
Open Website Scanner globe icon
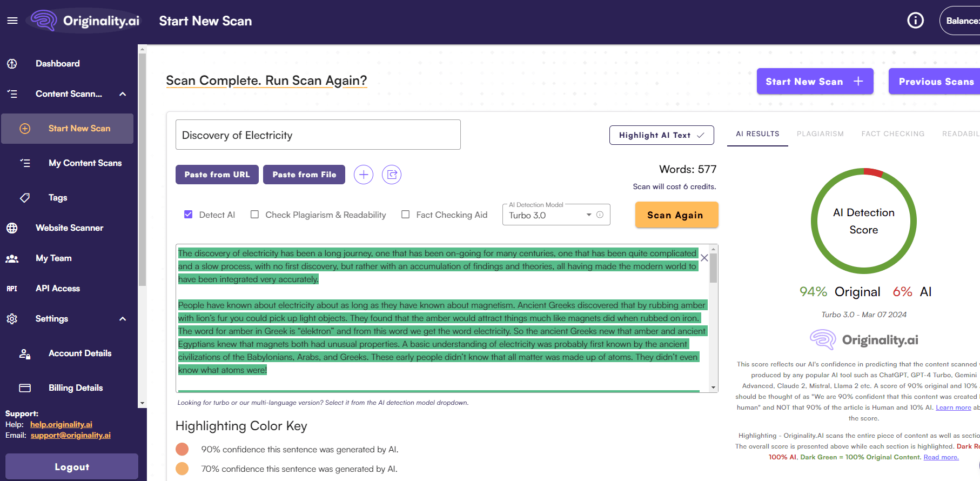[12, 228]
